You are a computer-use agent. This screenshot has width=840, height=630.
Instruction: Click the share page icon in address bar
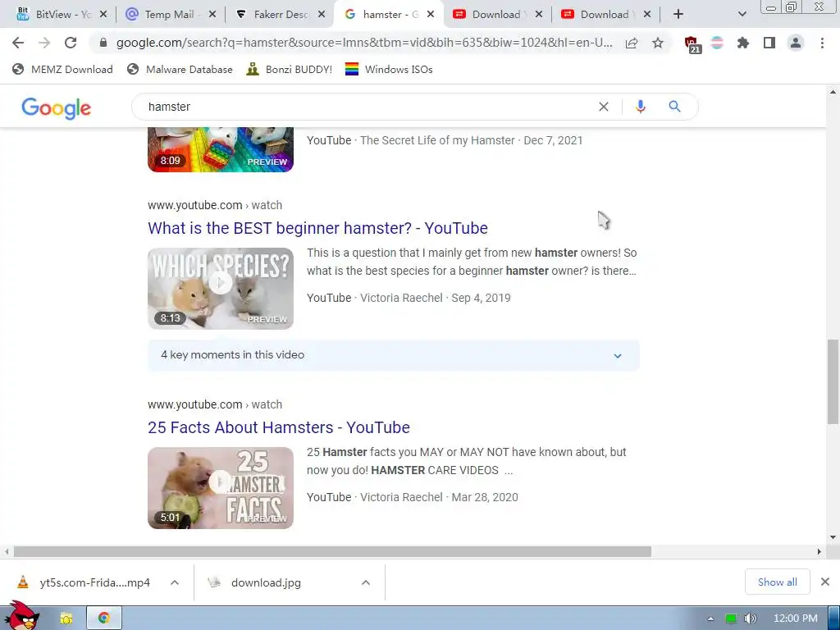tap(632, 43)
